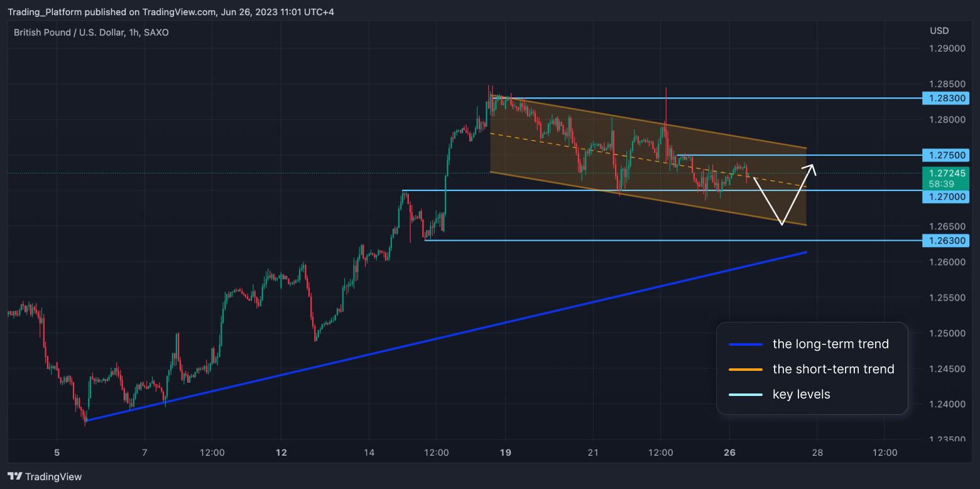
Task: Click the date label 5 on time axis
Action: point(57,453)
